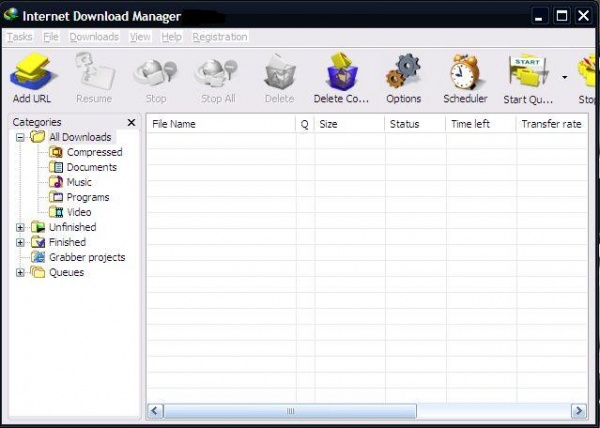Open the Help menu
This screenshot has width=600, height=428.
(171, 37)
